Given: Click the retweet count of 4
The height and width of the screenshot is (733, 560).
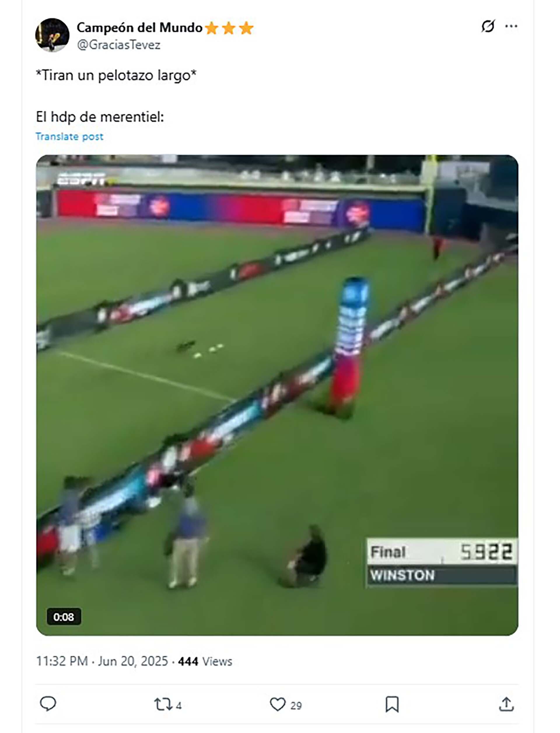Looking at the screenshot, I should pyautogui.click(x=179, y=706).
